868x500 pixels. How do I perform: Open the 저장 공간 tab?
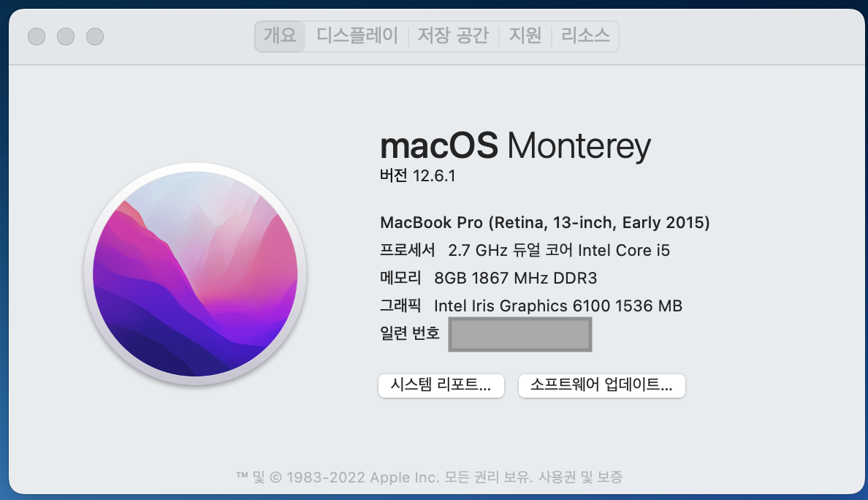(x=454, y=36)
